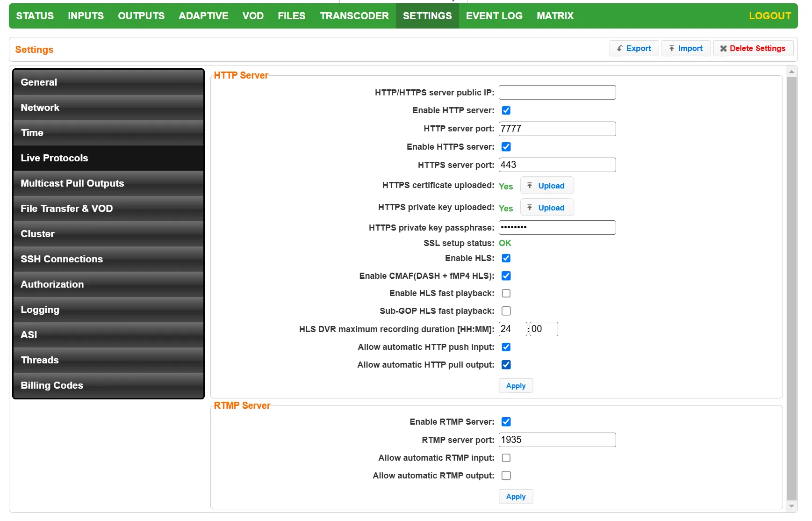Switch to the OUTPUTS tab
The width and height of the screenshot is (812, 521).
click(x=141, y=16)
